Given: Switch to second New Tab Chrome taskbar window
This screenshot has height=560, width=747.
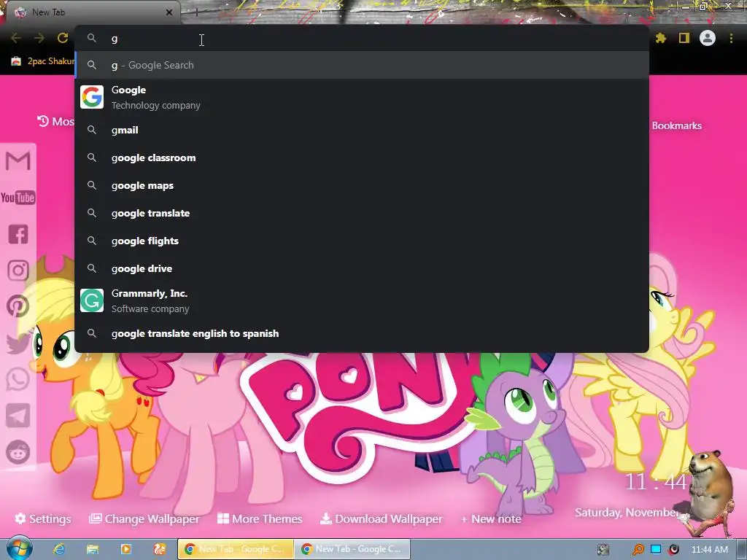Looking at the screenshot, I should click(352, 549).
